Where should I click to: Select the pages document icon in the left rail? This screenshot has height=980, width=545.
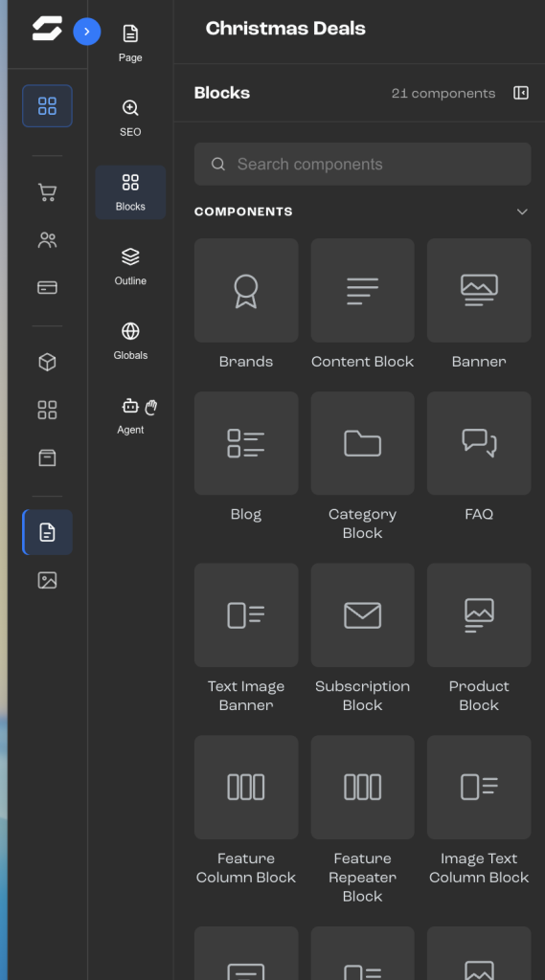(48, 532)
